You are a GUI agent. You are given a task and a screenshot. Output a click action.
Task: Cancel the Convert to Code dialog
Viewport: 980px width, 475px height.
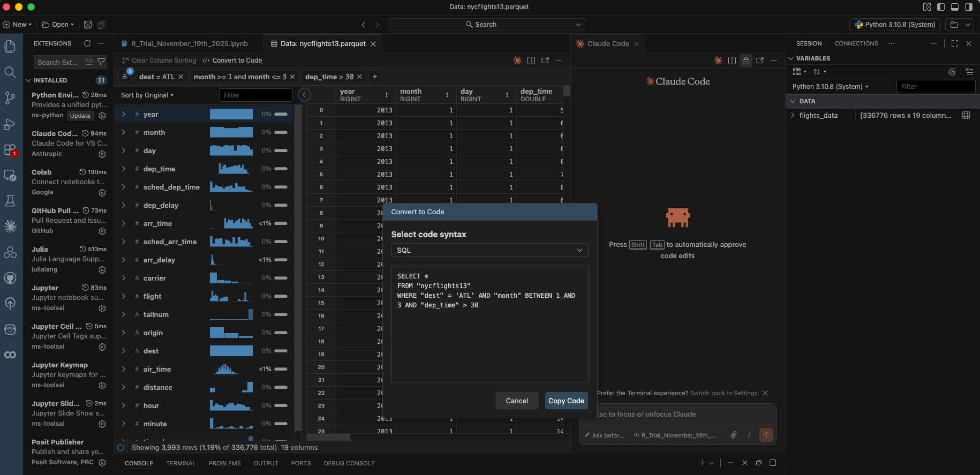(517, 401)
